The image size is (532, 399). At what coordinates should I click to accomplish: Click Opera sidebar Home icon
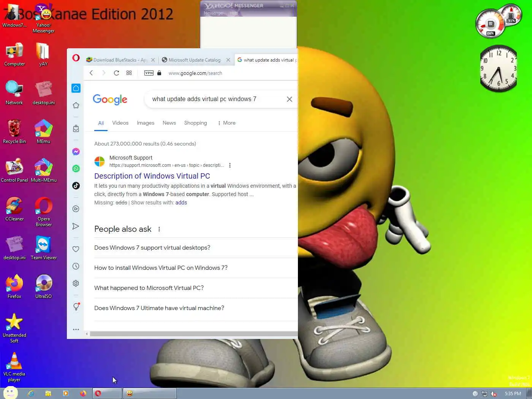76,88
